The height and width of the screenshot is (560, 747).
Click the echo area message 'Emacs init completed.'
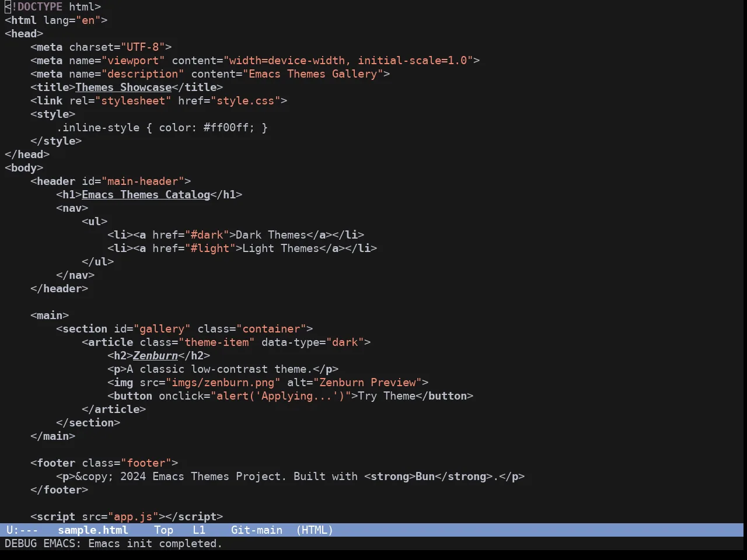click(155, 544)
